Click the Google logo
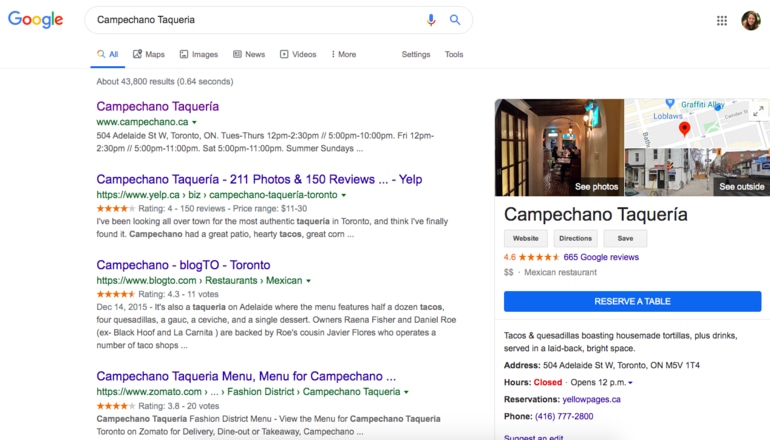 click(35, 20)
